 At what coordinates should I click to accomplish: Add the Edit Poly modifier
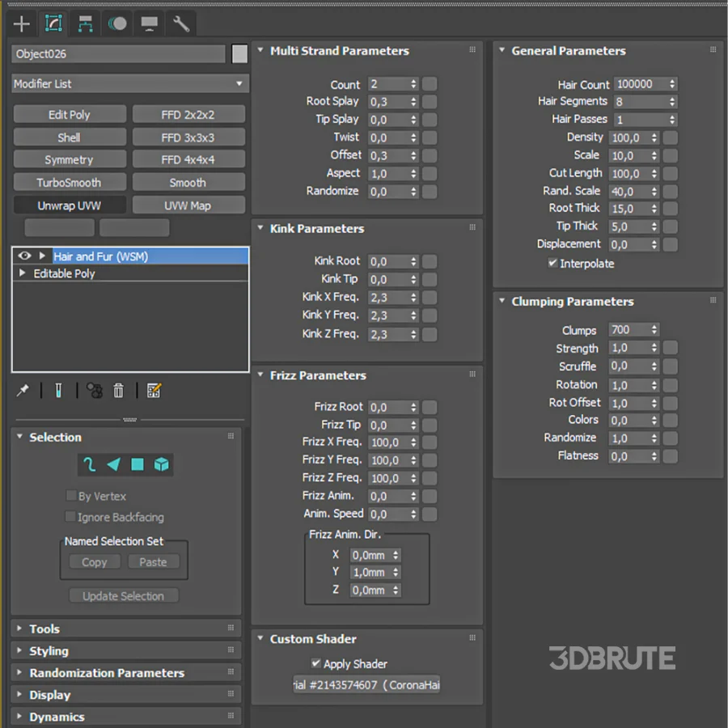pyautogui.click(x=70, y=114)
